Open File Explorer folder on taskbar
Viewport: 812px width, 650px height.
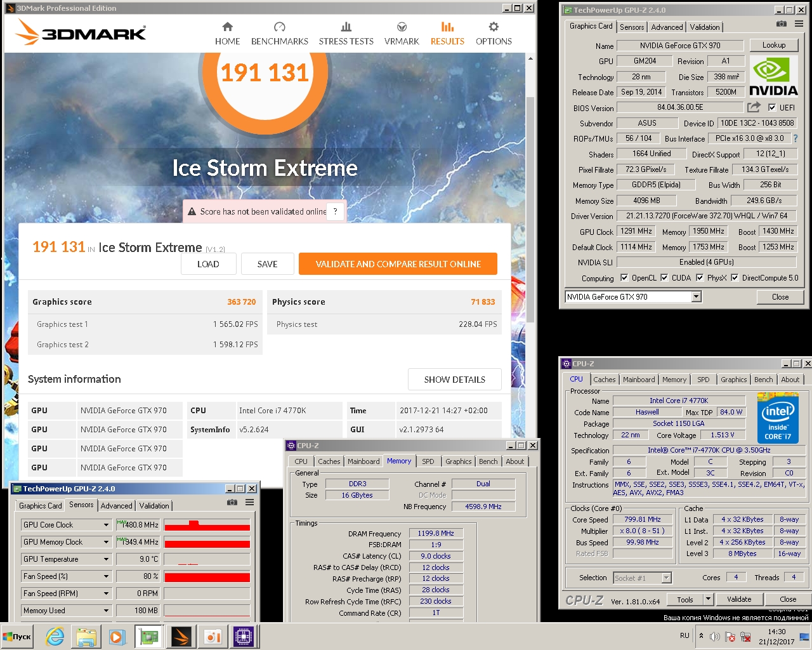tap(86, 636)
